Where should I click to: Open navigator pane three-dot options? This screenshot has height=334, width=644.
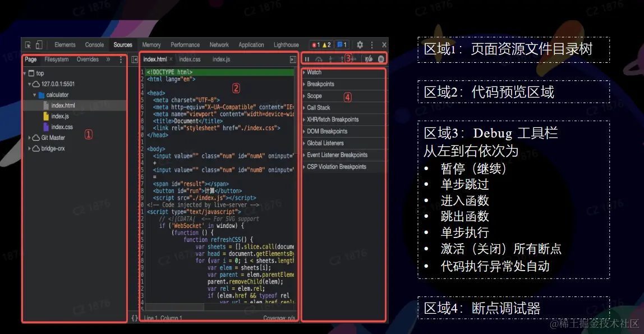121,60
